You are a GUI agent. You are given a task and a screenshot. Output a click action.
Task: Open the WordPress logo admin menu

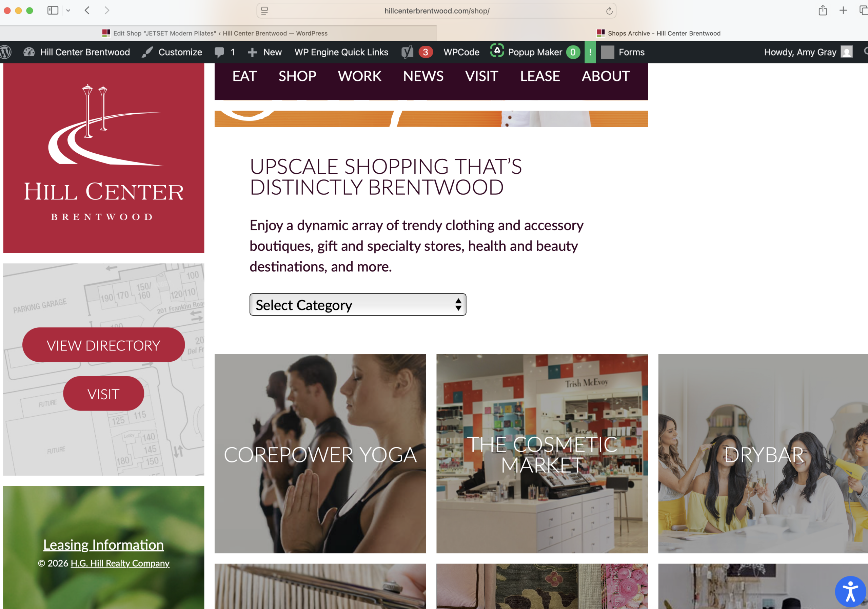point(6,52)
